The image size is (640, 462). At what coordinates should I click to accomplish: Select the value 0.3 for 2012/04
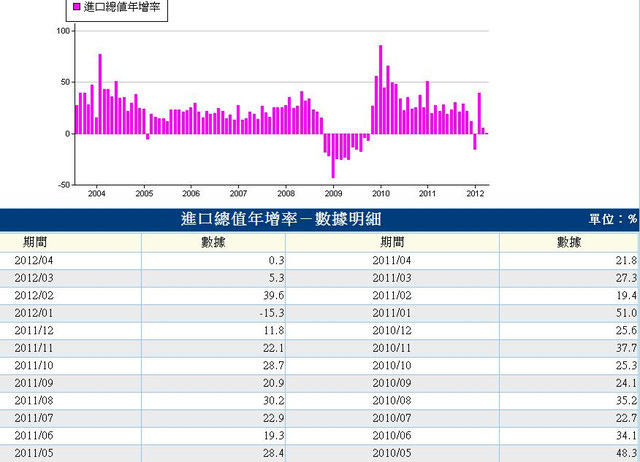point(213,260)
